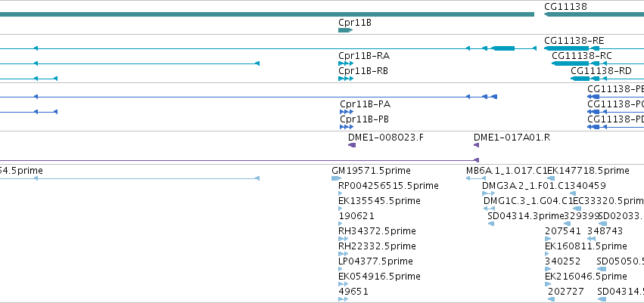The image size is (644, 303).
Task: Select the EK135545.5prime EST feature
Action: pos(340,209)
